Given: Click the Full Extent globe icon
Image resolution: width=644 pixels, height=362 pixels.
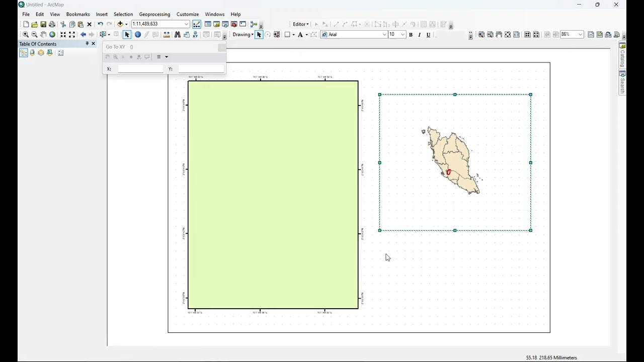Looking at the screenshot, I should [x=52, y=35].
